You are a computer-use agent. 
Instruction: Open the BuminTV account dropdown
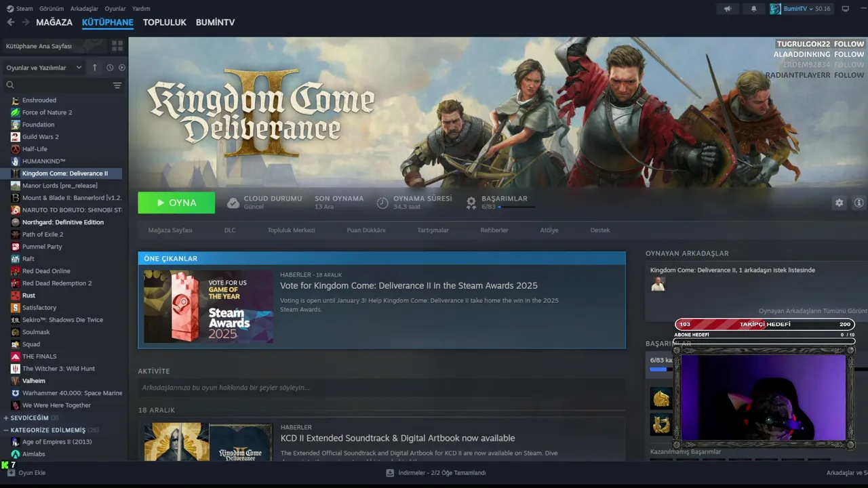pos(801,9)
